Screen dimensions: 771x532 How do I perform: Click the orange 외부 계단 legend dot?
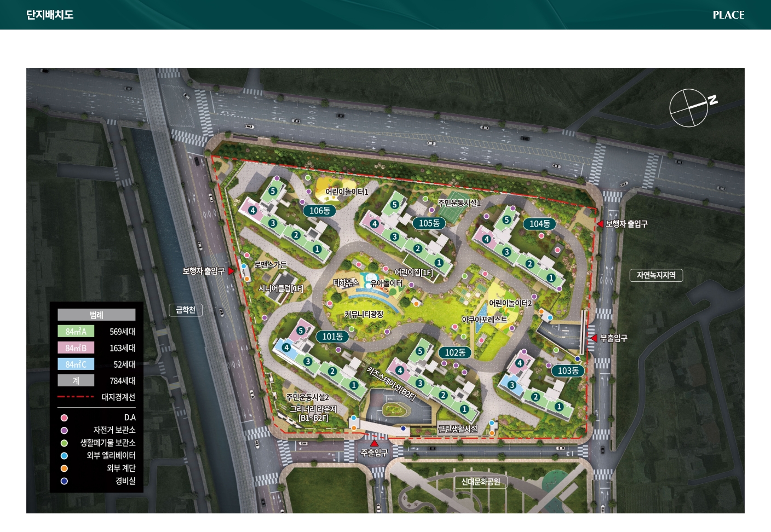(64, 468)
